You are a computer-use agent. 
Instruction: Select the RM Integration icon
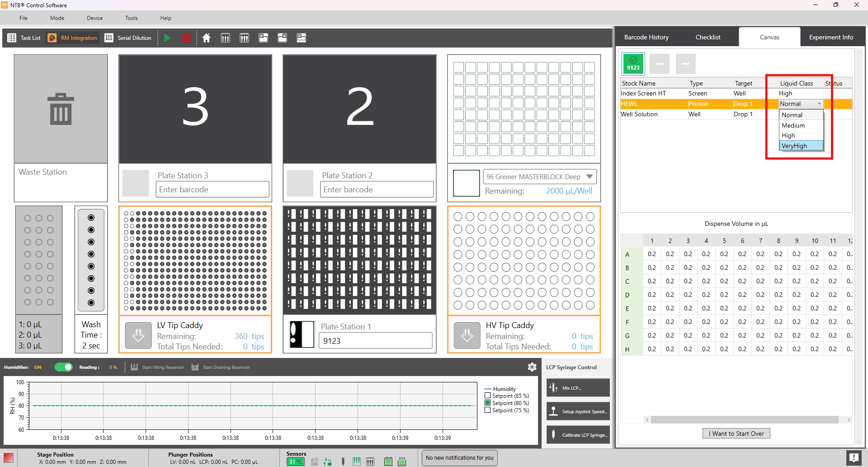point(52,38)
